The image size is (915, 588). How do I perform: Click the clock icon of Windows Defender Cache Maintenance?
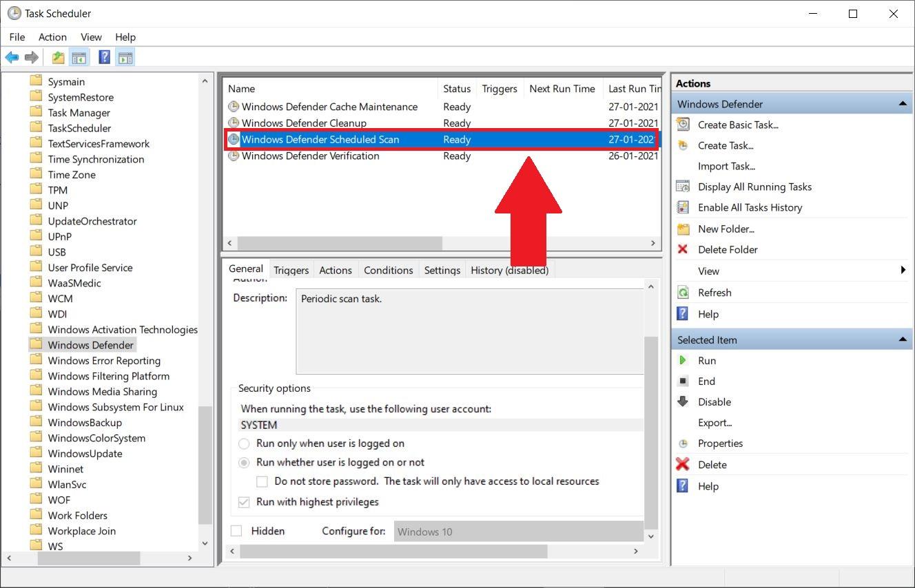point(234,107)
